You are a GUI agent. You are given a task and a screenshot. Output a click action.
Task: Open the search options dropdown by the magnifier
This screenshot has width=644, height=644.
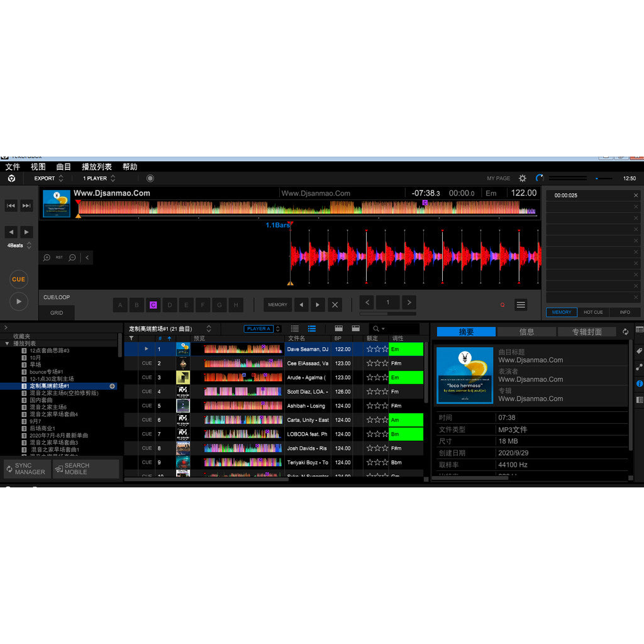(379, 328)
